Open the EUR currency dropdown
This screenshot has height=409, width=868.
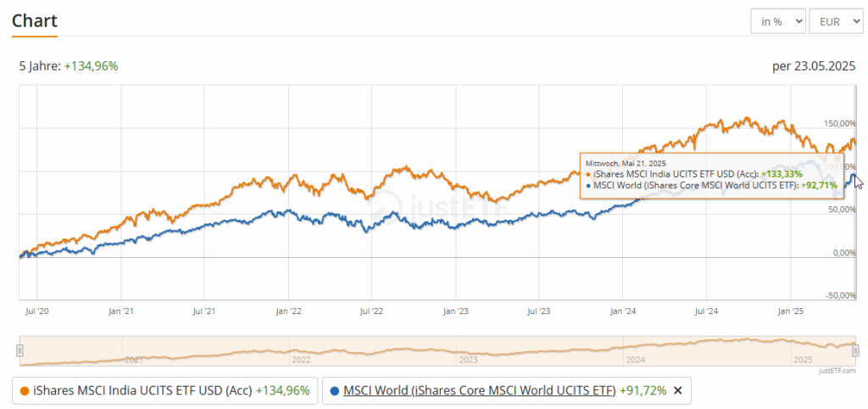pyautogui.click(x=835, y=21)
